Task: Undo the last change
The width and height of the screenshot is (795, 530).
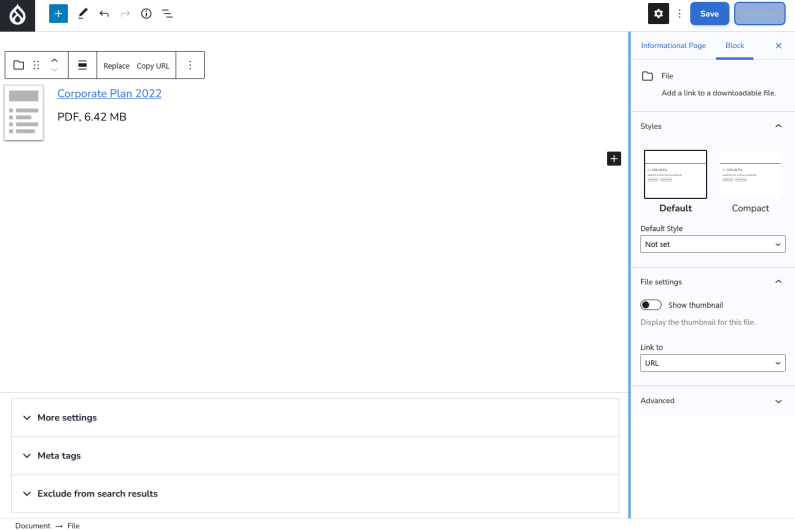Action: tap(104, 14)
